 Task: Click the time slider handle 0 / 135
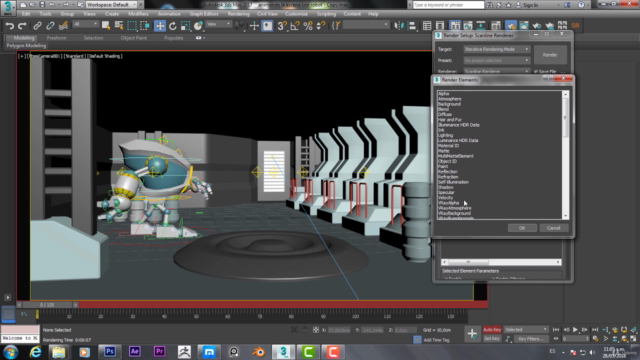point(47,305)
